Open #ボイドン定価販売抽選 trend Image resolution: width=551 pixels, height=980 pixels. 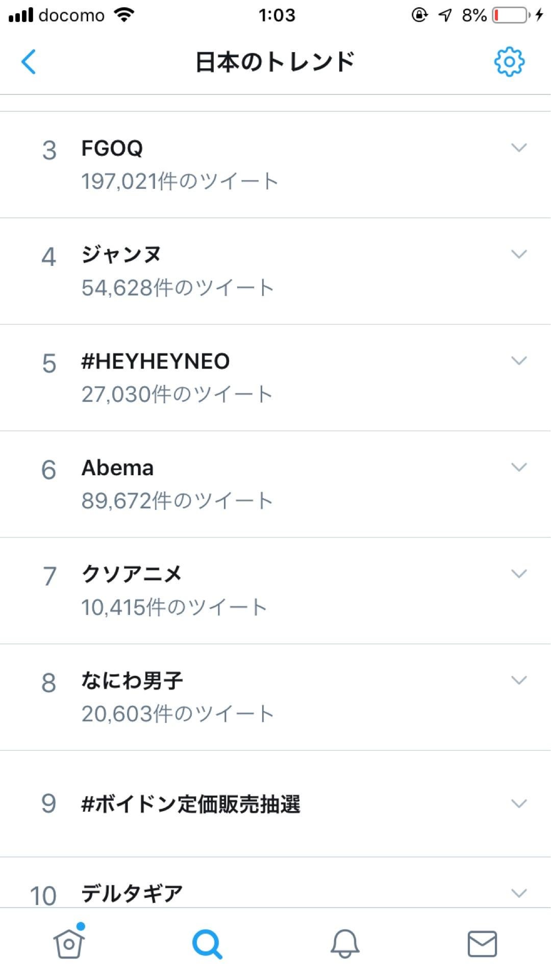pos(275,804)
